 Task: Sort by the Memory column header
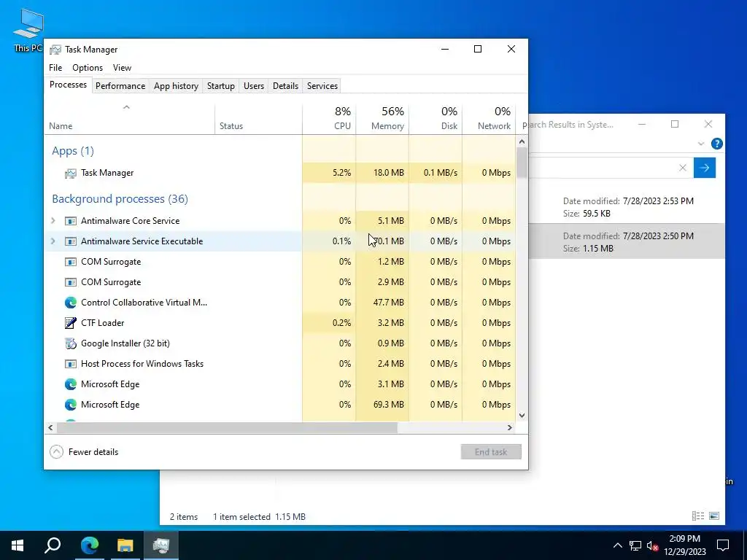(382, 119)
